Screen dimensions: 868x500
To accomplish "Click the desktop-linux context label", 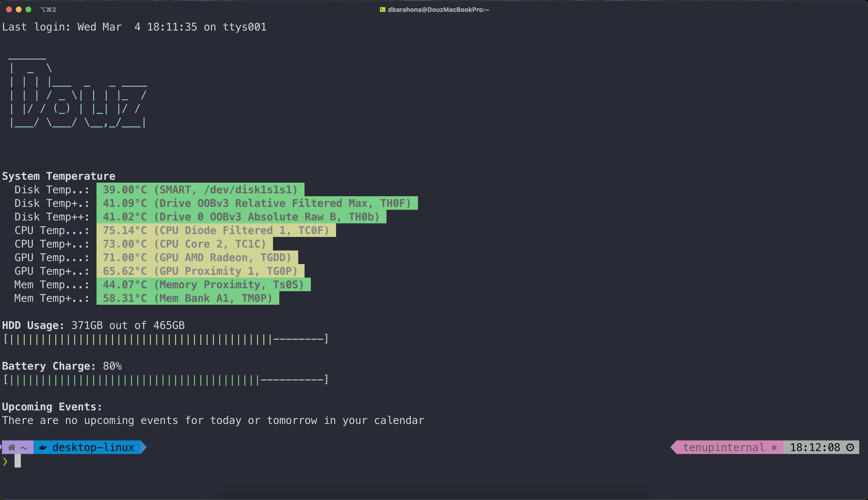I will pos(93,447).
